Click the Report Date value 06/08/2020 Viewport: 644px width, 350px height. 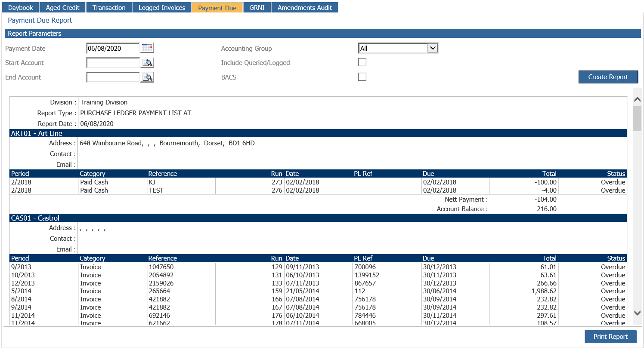tap(97, 124)
